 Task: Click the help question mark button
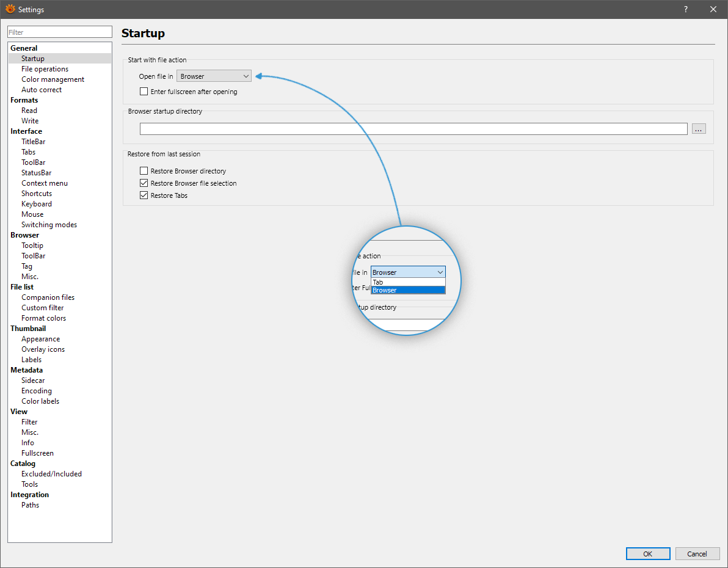686,9
